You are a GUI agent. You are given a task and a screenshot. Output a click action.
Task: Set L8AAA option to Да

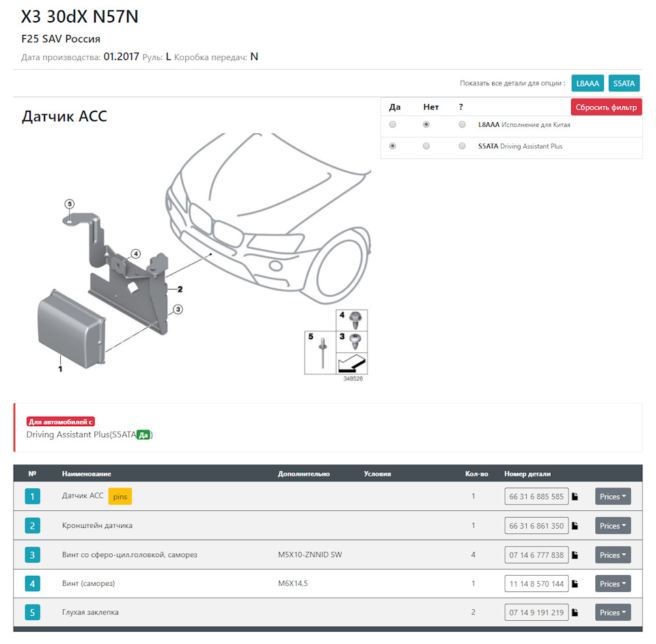392,124
